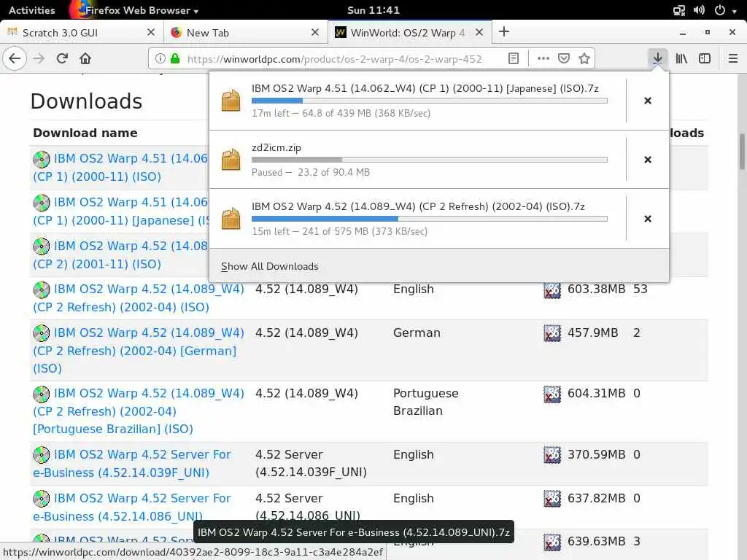This screenshot has height=560, width=747.
Task: Open the Library icon in toolbar
Action: click(681, 58)
